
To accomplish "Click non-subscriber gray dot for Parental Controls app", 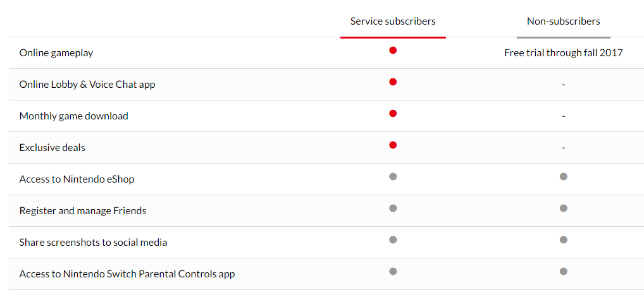I will coord(563,271).
